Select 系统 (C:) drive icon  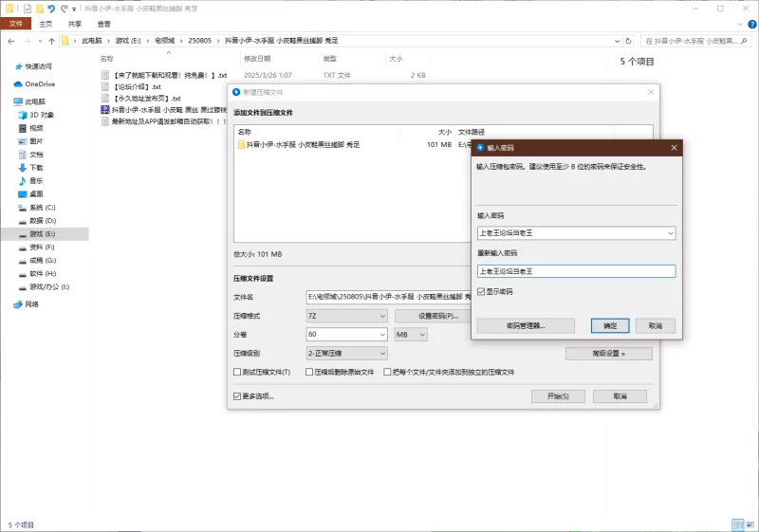point(22,208)
